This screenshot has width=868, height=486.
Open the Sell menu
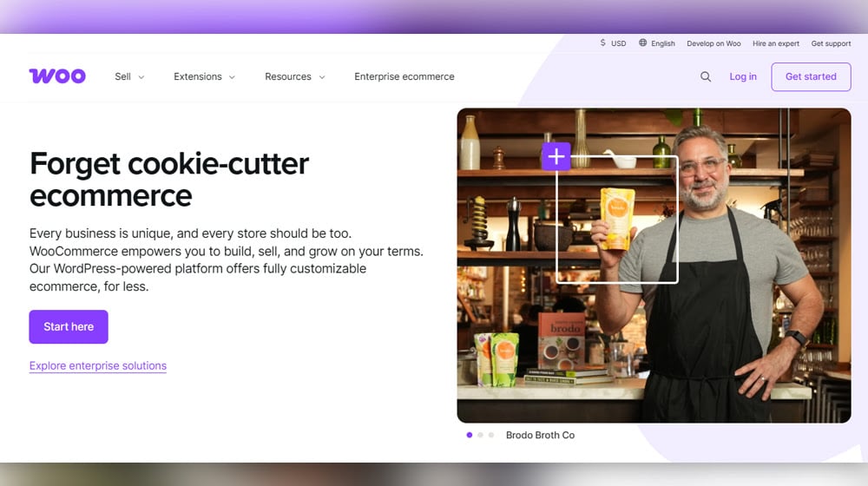123,76
